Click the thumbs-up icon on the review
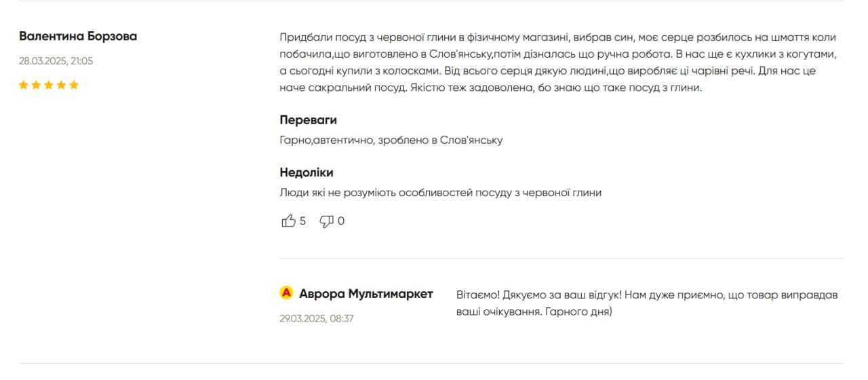The height and width of the screenshot is (380, 868). (x=288, y=221)
